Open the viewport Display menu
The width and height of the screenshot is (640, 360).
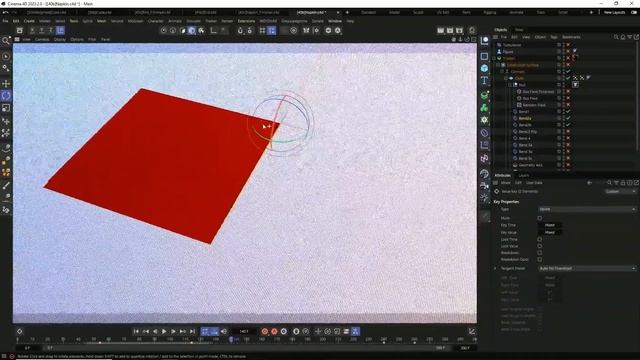pyautogui.click(x=60, y=40)
